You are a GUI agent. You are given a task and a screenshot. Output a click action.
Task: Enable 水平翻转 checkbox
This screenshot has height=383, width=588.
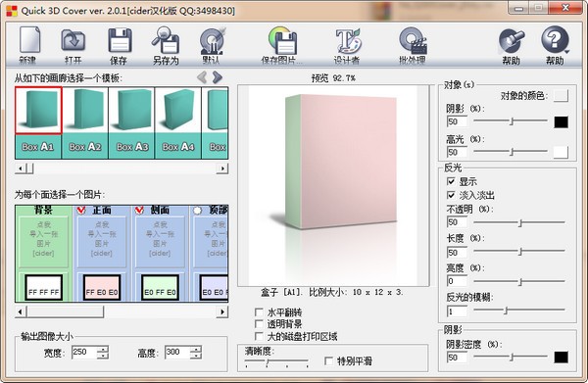(259, 311)
